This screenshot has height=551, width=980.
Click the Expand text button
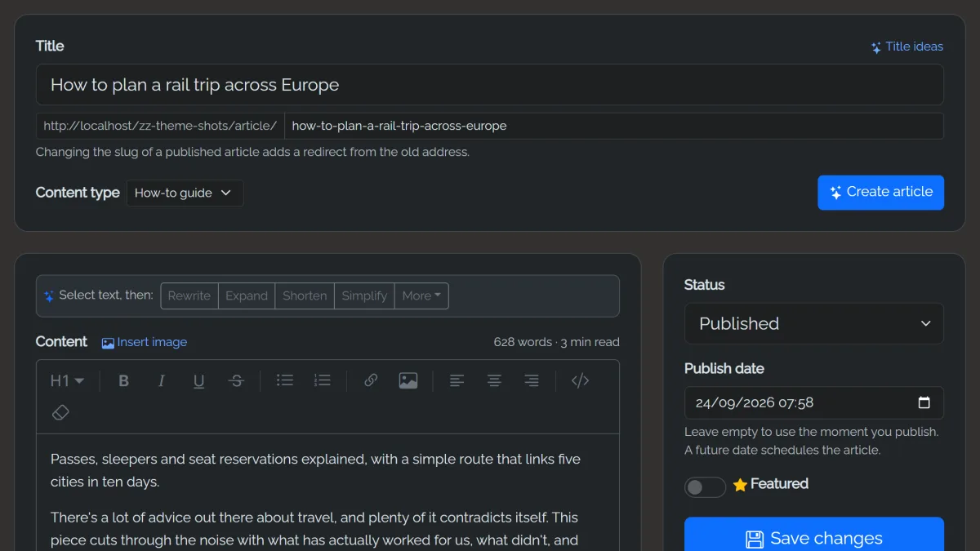pyautogui.click(x=247, y=295)
